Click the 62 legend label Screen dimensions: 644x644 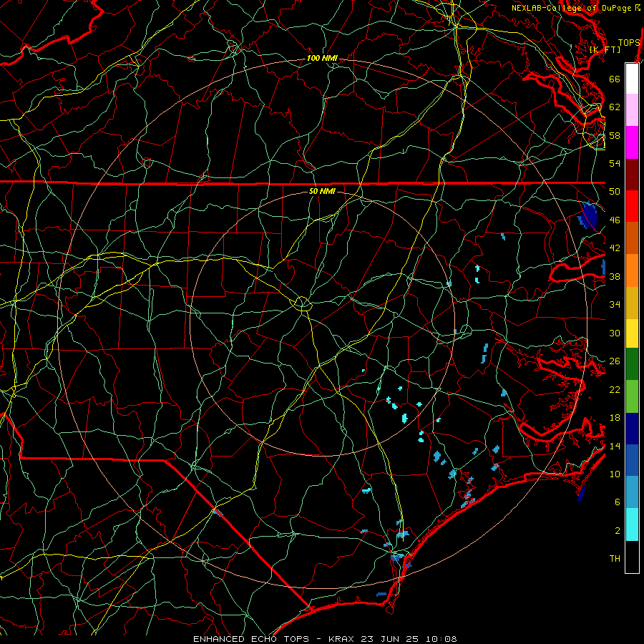pos(615,107)
